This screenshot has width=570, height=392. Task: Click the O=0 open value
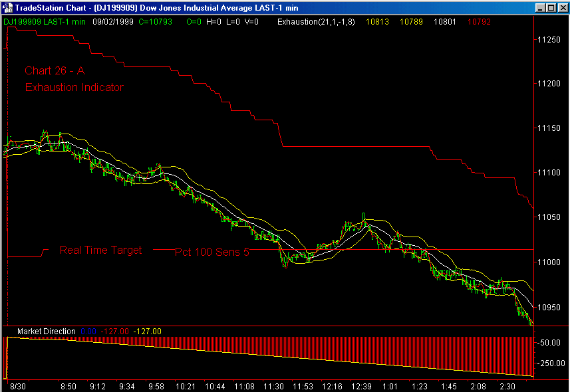pyautogui.click(x=194, y=22)
